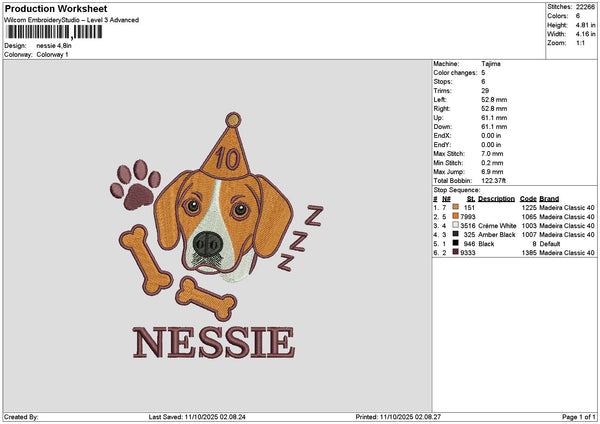Click the 'Color changes:' label

pyautogui.click(x=455, y=73)
